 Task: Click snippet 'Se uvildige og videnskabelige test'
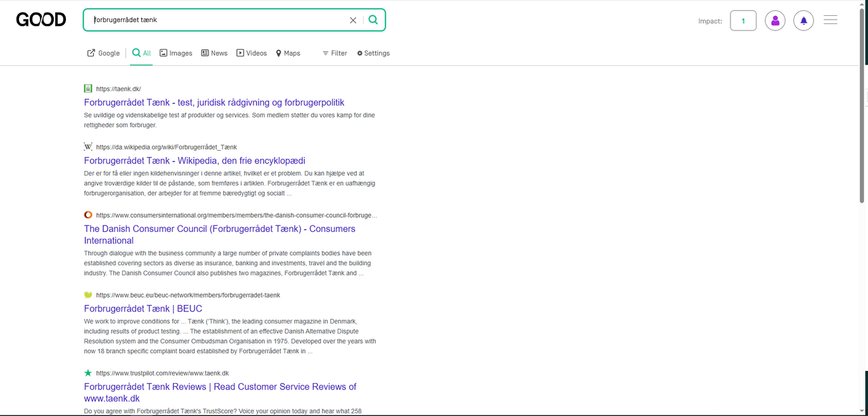pyautogui.click(x=229, y=120)
